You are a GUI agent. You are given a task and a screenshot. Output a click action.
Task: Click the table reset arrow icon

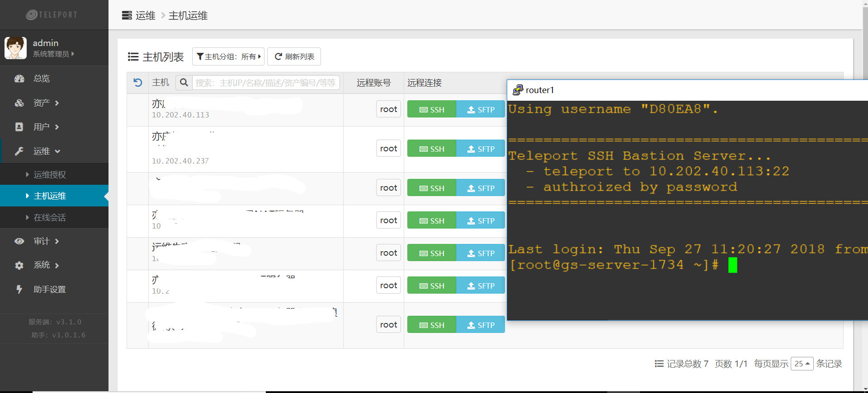pos(138,83)
